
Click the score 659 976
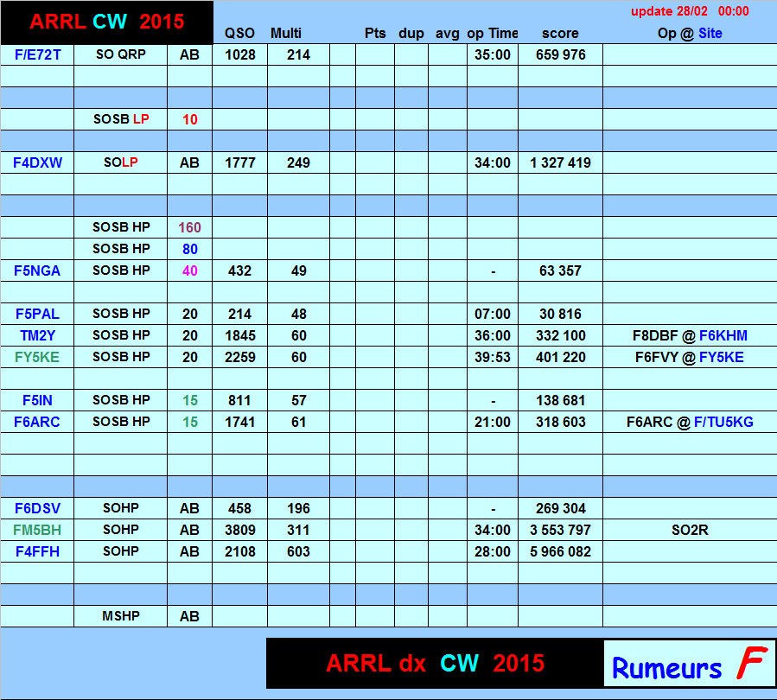[560, 54]
